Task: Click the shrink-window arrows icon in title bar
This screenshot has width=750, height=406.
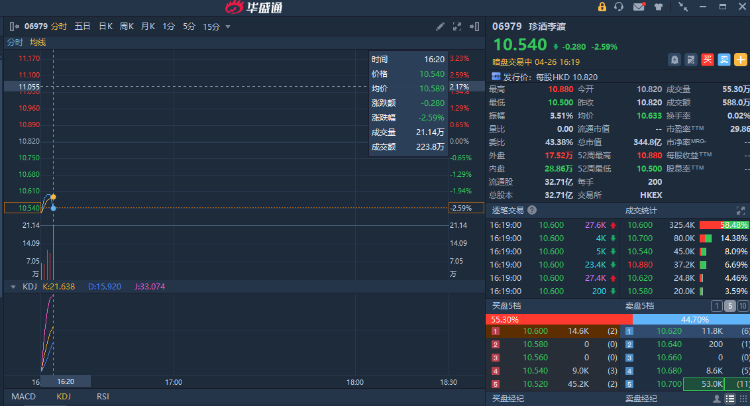Action: tap(683, 7)
